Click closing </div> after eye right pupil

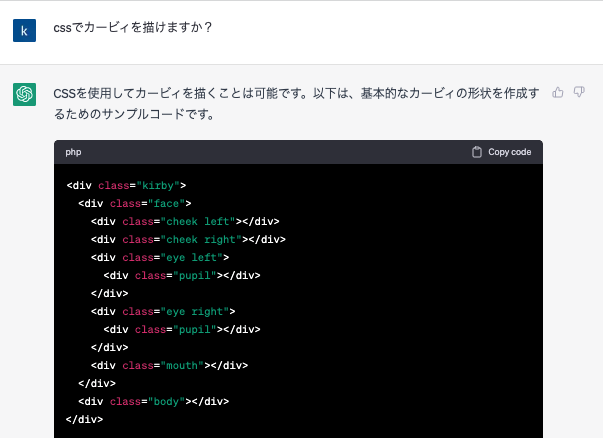(x=110, y=348)
